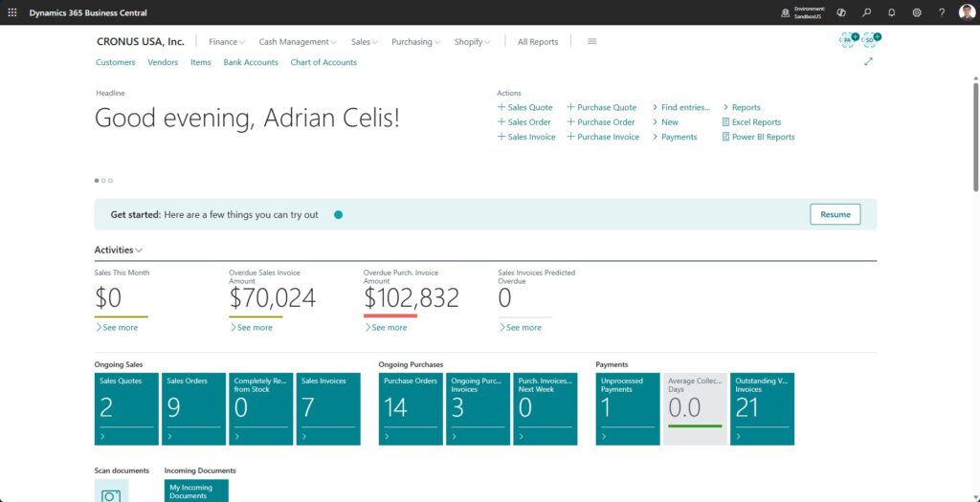Select the second headline carousel dot
Screen dimensions: 980x502
(x=103, y=180)
